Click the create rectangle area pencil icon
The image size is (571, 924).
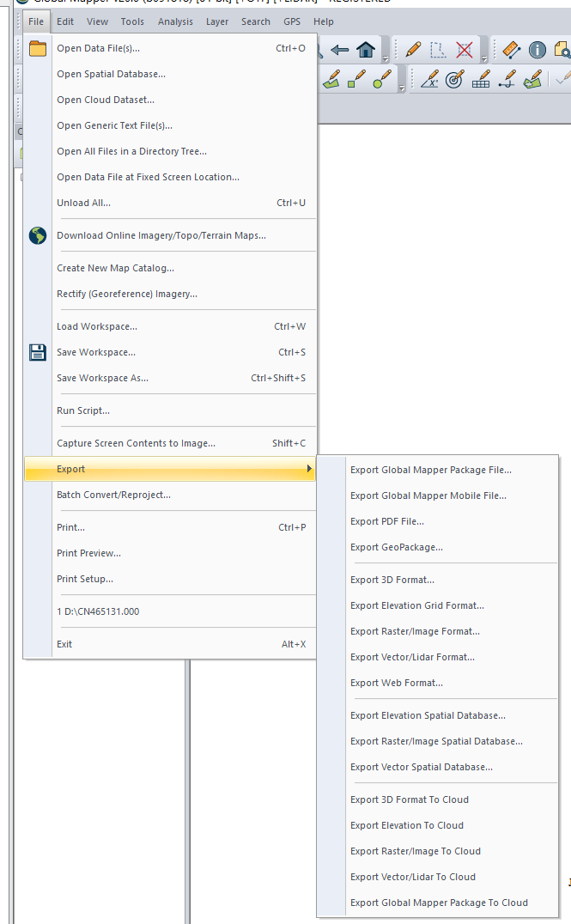tap(356, 79)
